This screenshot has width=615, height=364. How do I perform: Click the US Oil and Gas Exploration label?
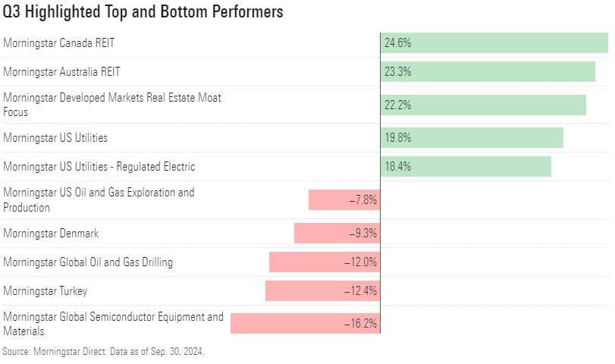[x=99, y=200]
